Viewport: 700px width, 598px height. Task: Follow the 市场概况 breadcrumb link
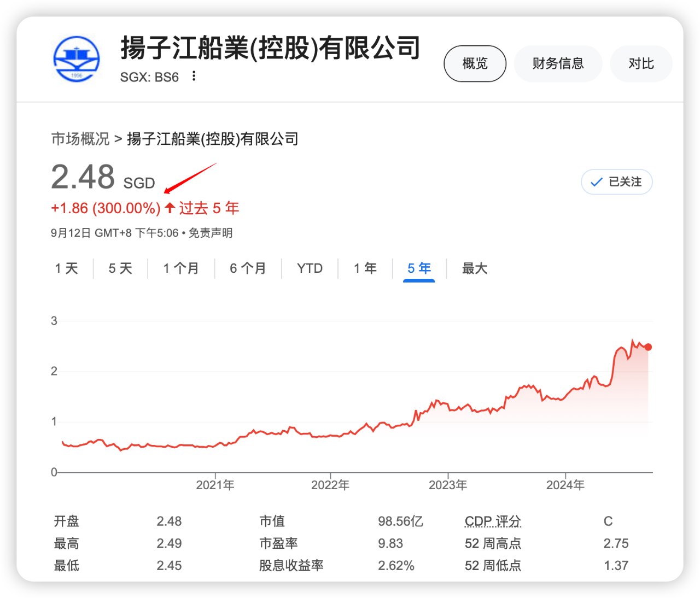pos(80,139)
